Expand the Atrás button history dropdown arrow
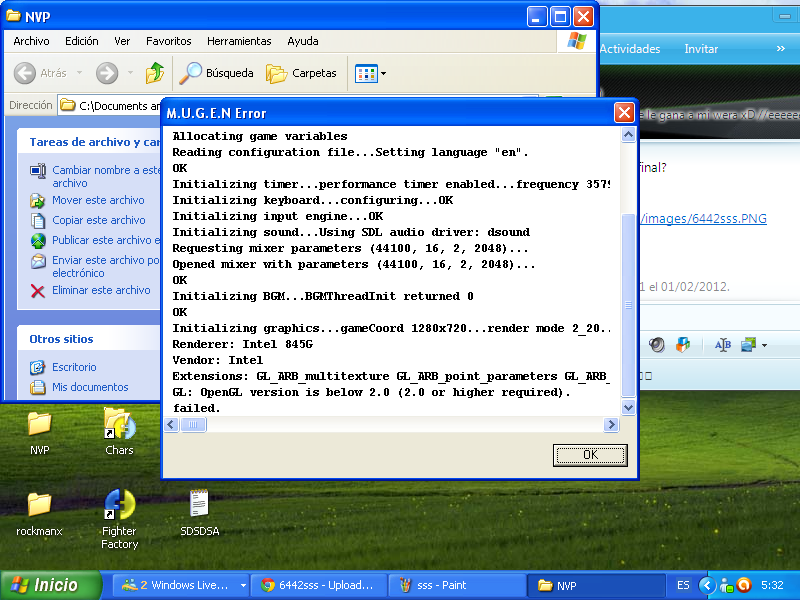The image size is (800, 600). coord(76,73)
